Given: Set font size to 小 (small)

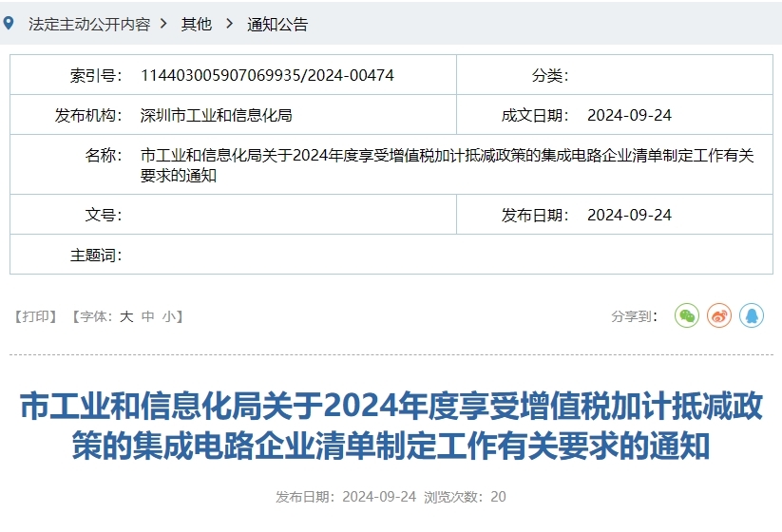Looking at the screenshot, I should click(x=168, y=316).
